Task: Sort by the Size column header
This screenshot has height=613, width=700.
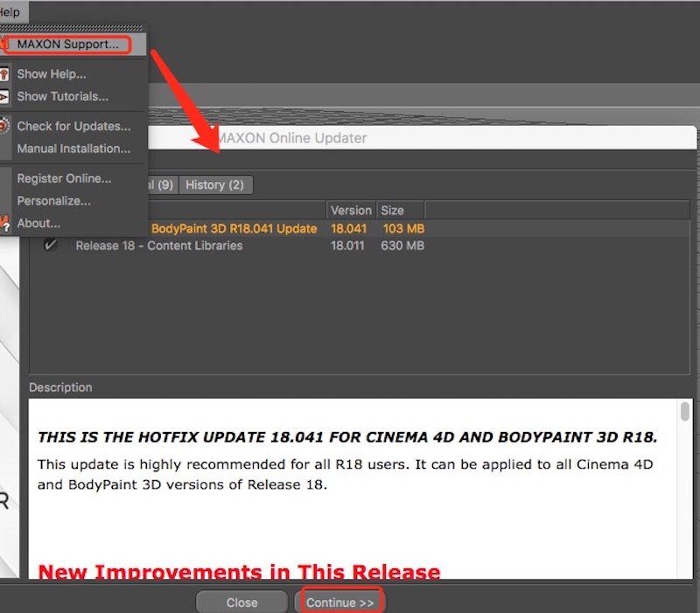Action: coord(401,210)
